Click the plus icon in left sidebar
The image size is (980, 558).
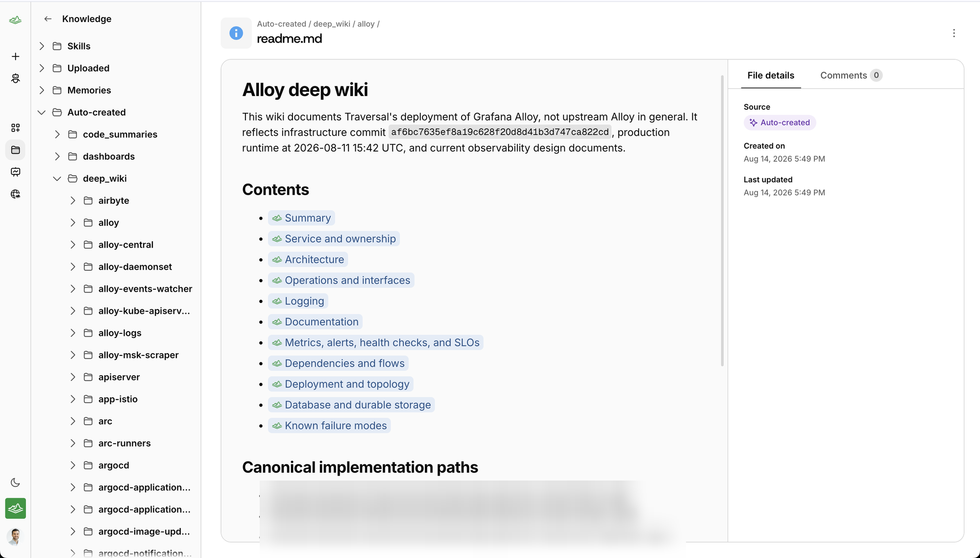pyautogui.click(x=15, y=56)
